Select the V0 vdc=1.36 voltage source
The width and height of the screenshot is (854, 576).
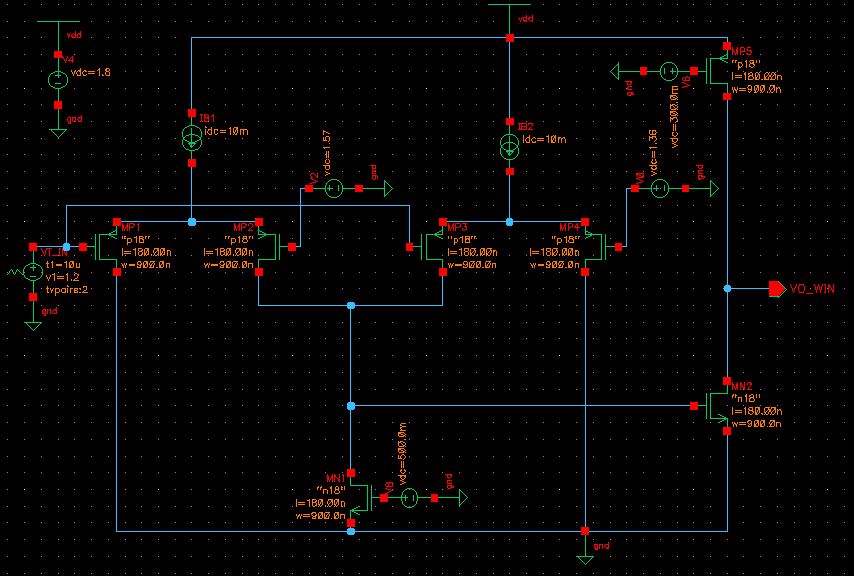(x=660, y=188)
